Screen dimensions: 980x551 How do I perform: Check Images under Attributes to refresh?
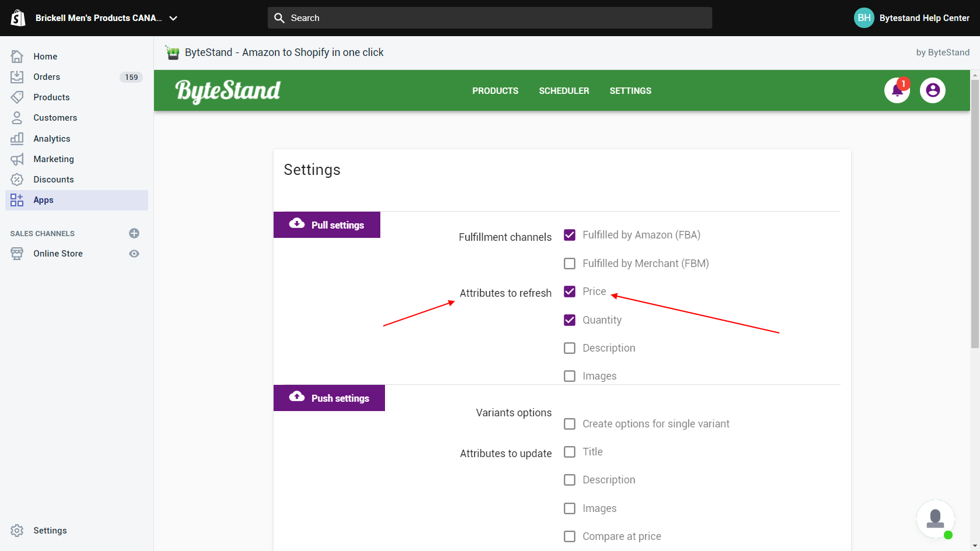coord(570,376)
